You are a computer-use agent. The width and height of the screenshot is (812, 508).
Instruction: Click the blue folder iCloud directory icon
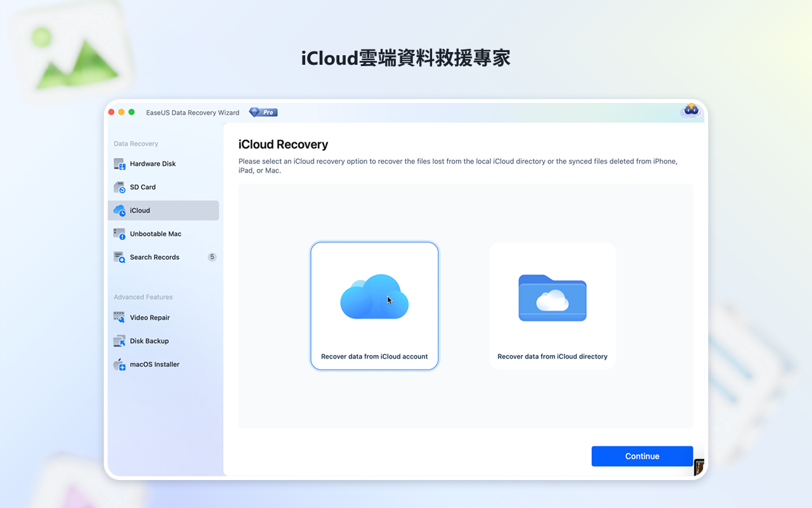(x=553, y=298)
